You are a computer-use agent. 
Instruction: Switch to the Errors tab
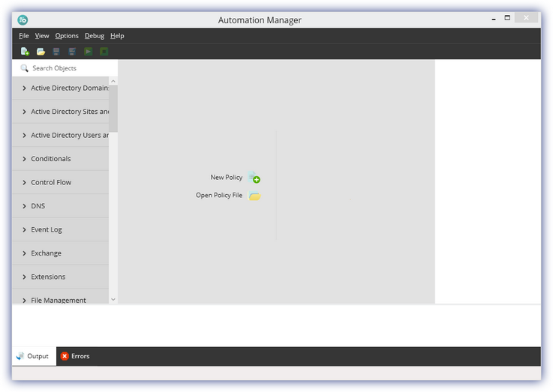75,356
